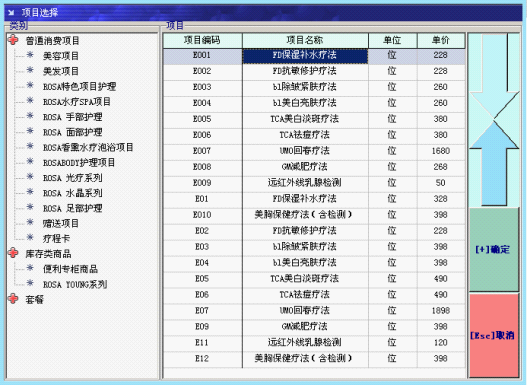Expand the 套餐 tree node
This screenshot has width=527, height=385.
click(x=13, y=299)
